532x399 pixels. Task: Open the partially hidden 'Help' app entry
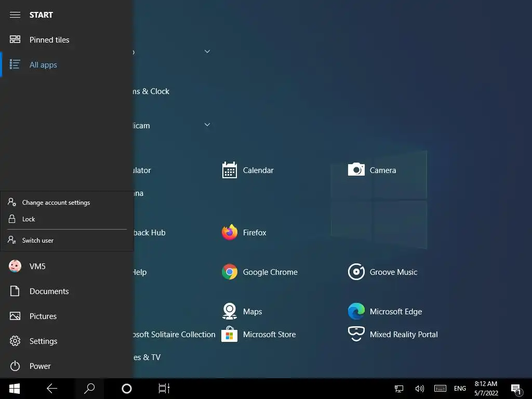[140, 272]
